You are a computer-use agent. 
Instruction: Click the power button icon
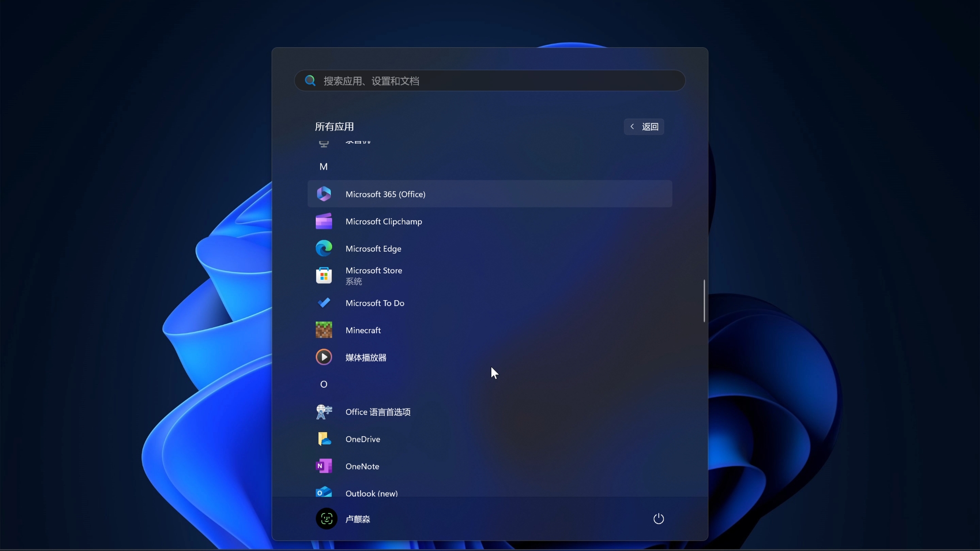(658, 519)
